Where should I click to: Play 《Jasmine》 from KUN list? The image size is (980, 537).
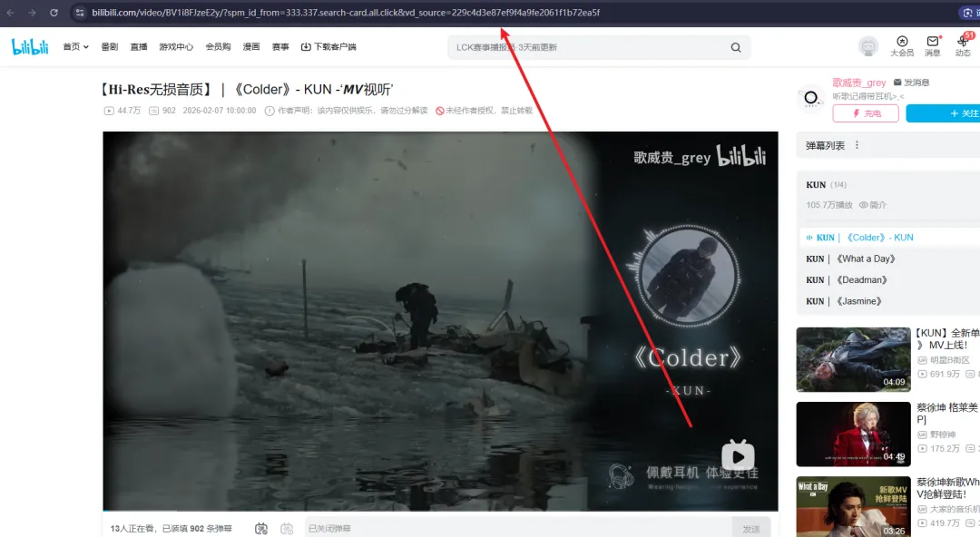(844, 301)
